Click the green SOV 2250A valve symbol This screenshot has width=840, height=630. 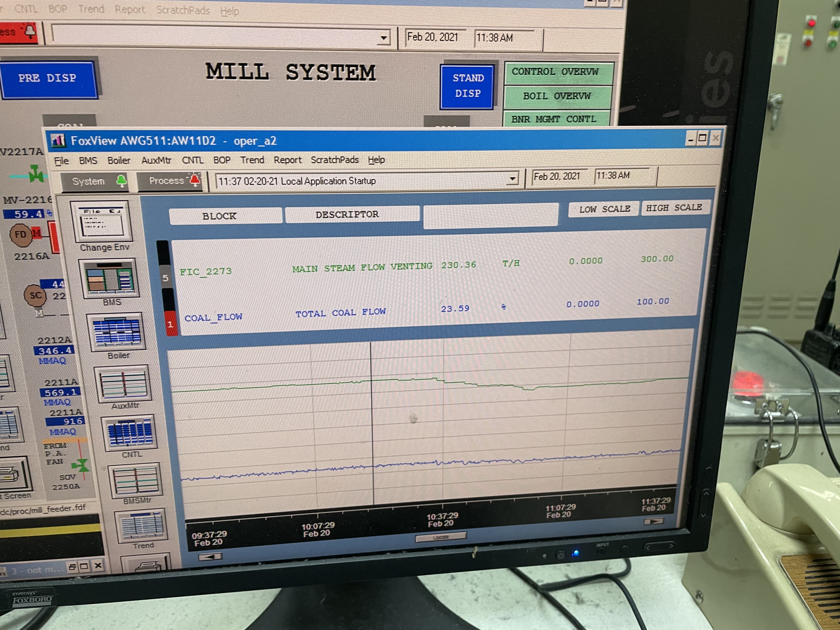coord(80,465)
